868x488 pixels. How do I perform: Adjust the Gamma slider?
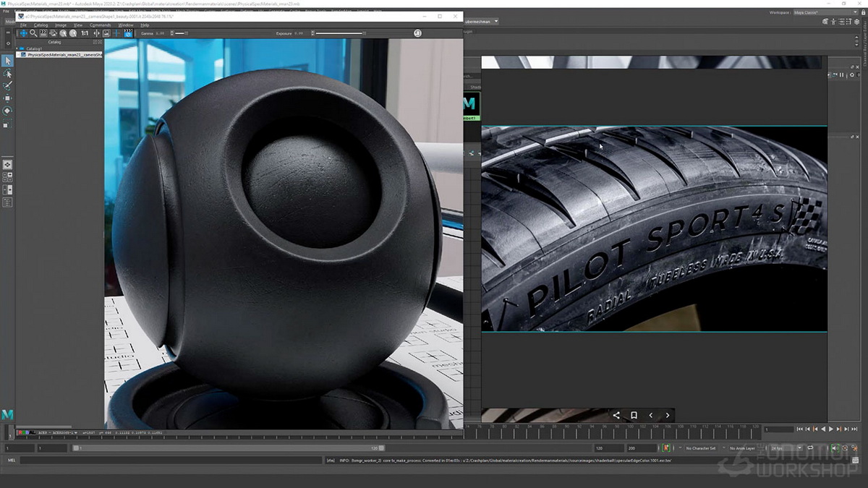click(x=179, y=33)
